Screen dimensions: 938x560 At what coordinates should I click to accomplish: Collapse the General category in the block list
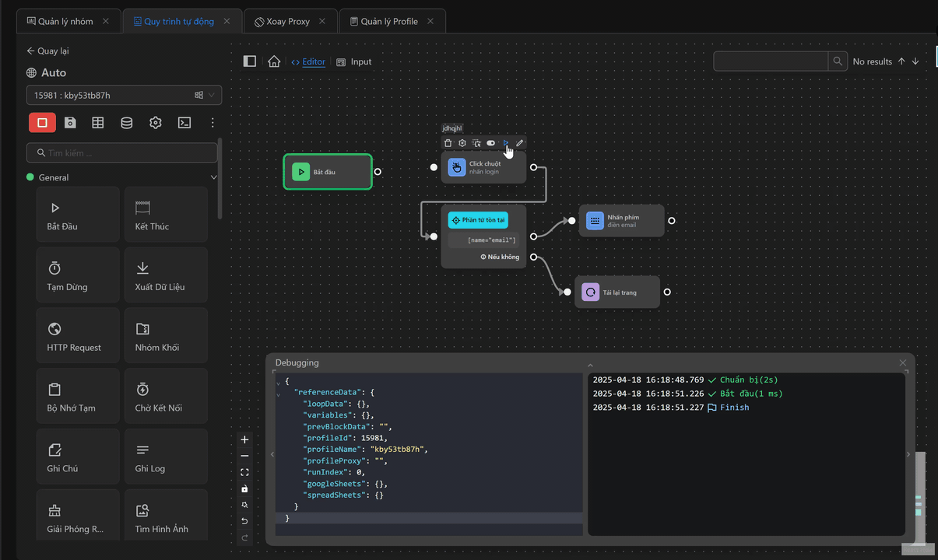[213, 177]
